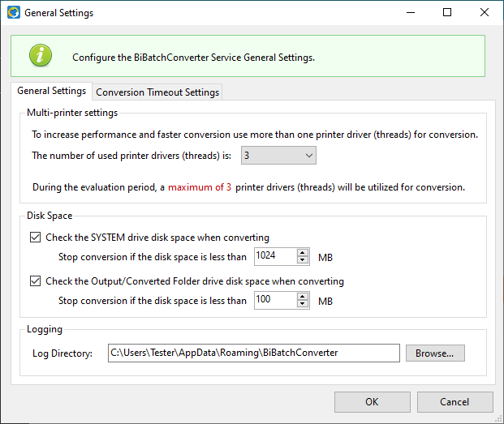Click the 'Disk Space' group label

coord(50,216)
